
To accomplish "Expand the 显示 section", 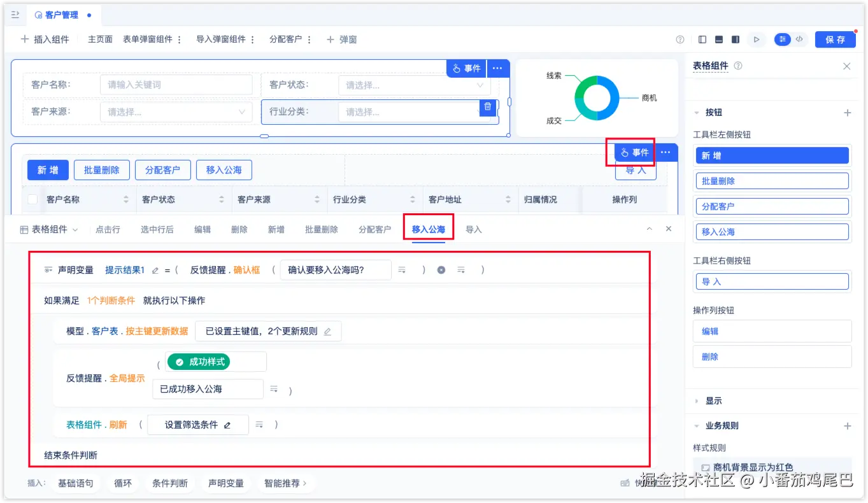I will [x=697, y=401].
